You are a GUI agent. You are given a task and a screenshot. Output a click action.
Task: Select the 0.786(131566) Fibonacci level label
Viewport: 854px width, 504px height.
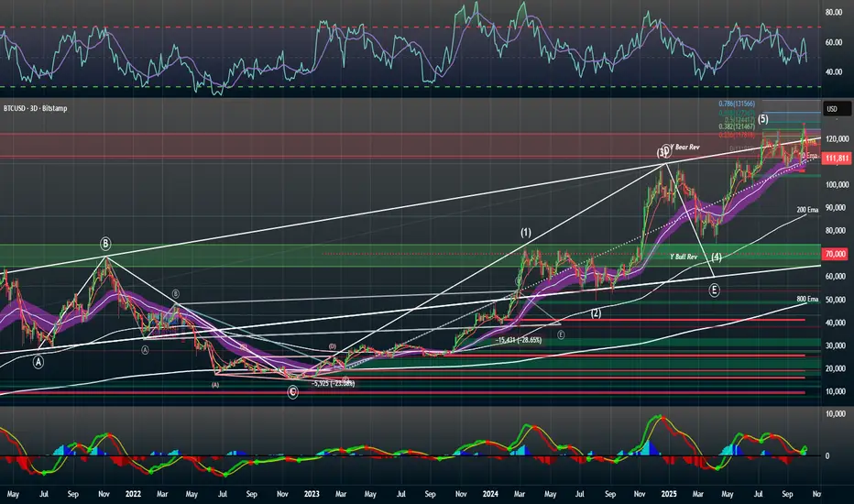[737, 104]
